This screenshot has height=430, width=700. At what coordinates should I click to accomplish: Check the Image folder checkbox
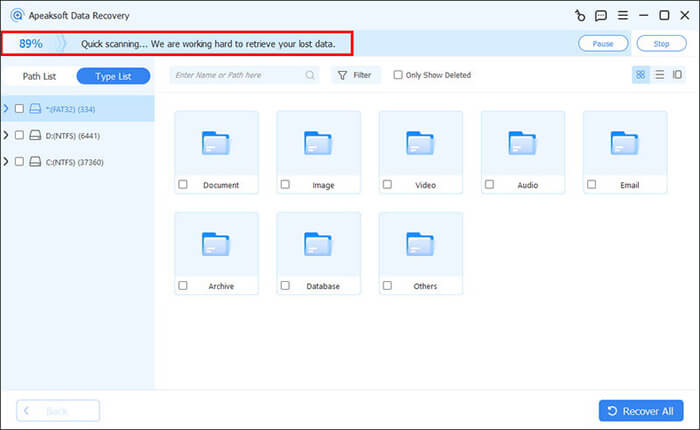click(x=285, y=184)
